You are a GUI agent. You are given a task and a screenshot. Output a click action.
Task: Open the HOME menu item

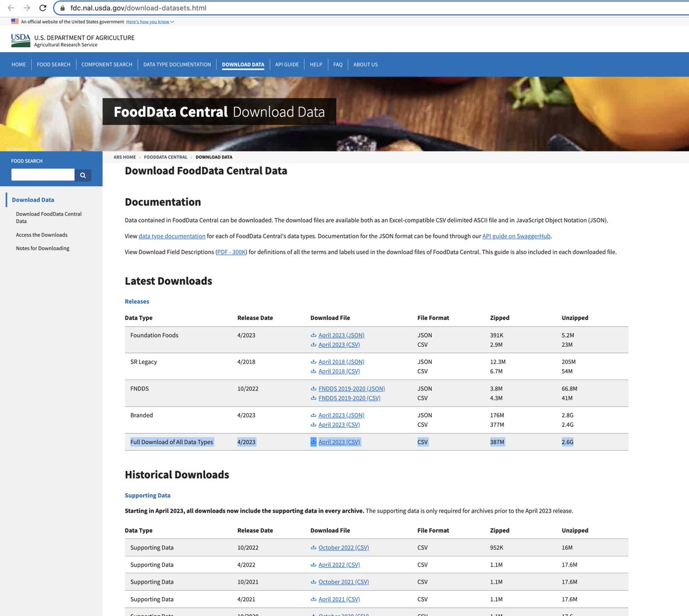(x=18, y=65)
